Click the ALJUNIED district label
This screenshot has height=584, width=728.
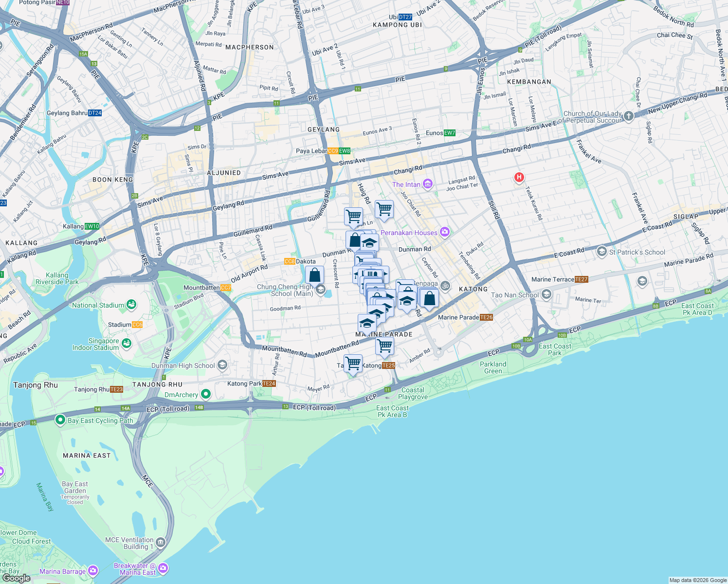coord(224,173)
